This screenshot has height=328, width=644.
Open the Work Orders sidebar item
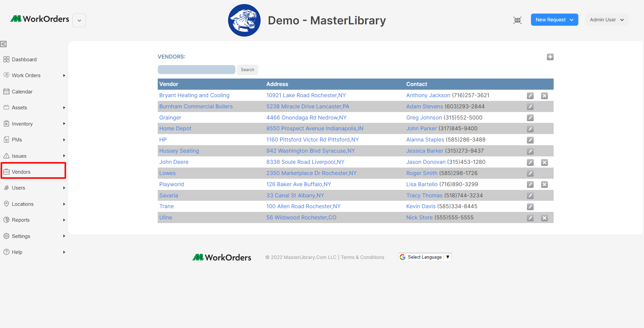26,75
